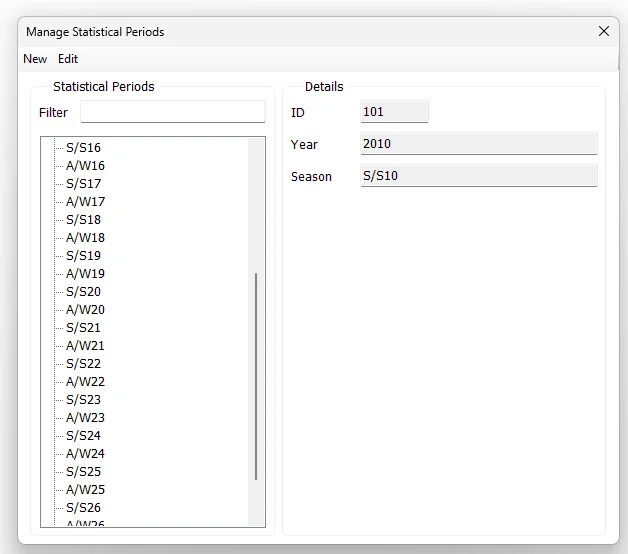The width and height of the screenshot is (628, 554).
Task: Select S/S19 in the periods tree
Action: tap(83, 256)
